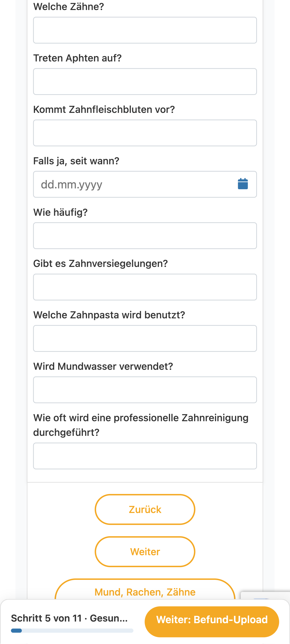Image resolution: width=290 pixels, height=644 pixels.
Task: Open the 'Mund, Rachen, Zähne' section button
Action: (145, 592)
